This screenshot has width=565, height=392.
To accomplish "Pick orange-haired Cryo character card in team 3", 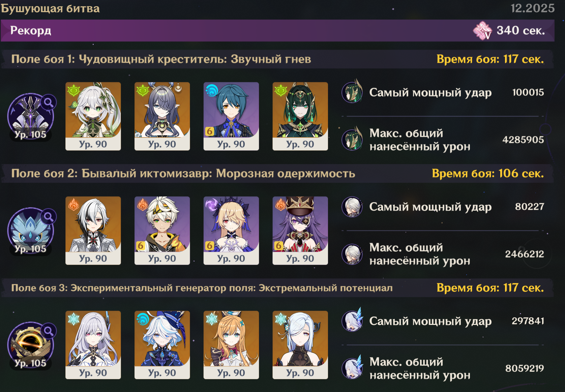I will (x=231, y=345).
